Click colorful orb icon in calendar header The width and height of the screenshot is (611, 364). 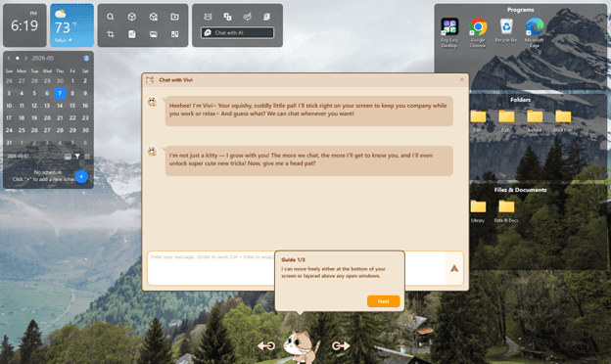(x=86, y=58)
